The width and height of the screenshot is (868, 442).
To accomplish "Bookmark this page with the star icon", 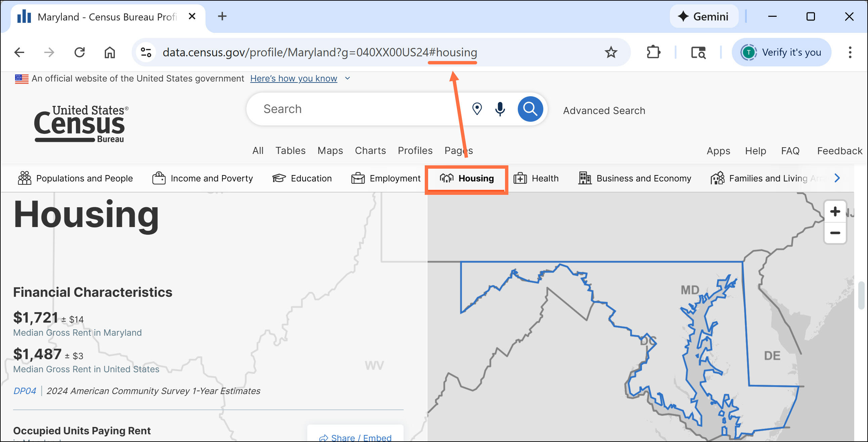I will [610, 53].
